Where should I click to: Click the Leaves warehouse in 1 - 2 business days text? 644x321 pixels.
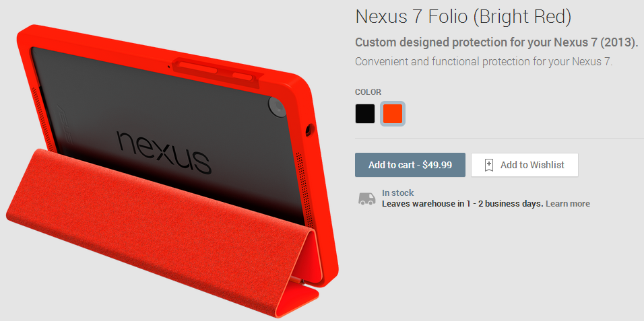tap(463, 204)
